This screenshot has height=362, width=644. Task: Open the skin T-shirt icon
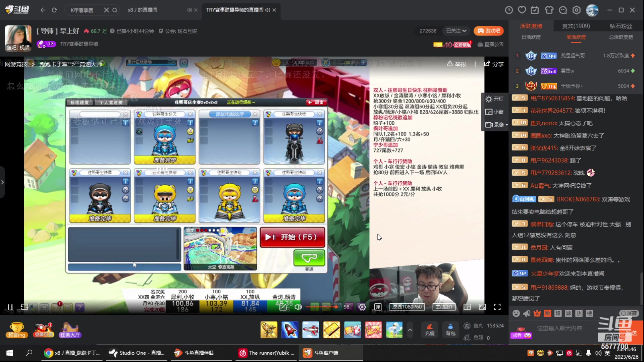[x=549, y=10]
